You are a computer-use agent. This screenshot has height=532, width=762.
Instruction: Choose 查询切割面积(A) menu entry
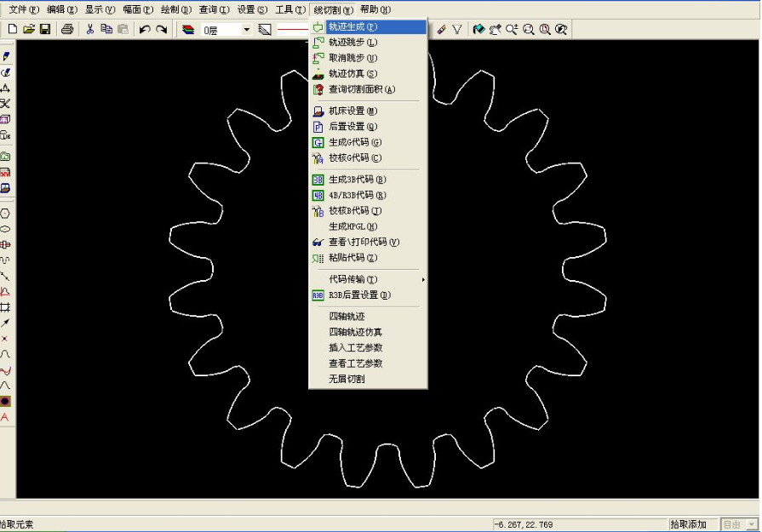368,89
